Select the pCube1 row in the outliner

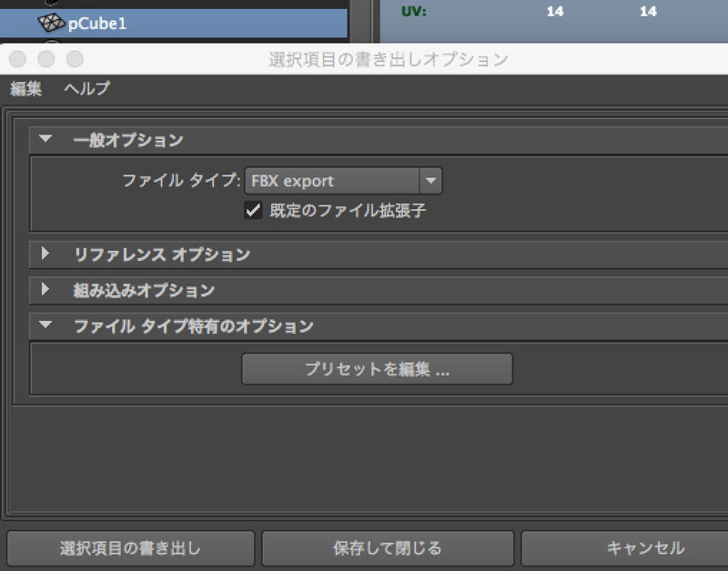[x=174, y=23]
